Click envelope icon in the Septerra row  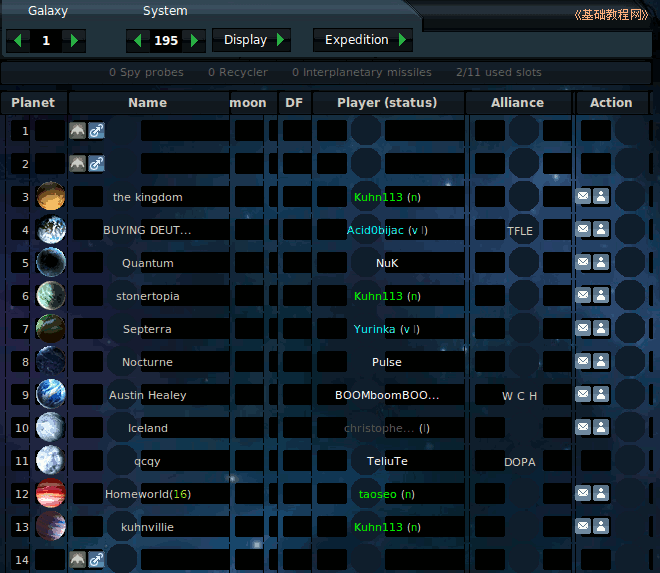pos(583,329)
